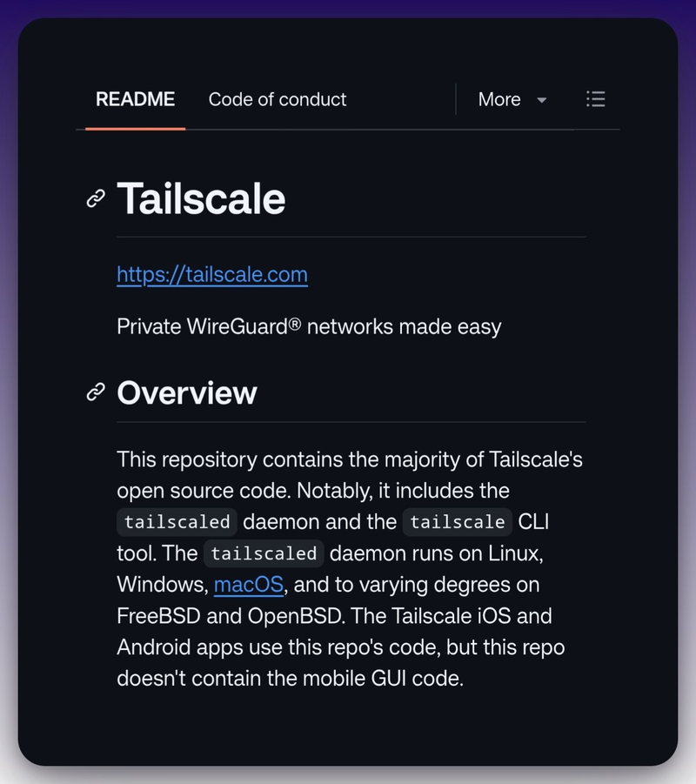Open the https://tailscale.com link
The image size is (696, 784).
coord(212,274)
